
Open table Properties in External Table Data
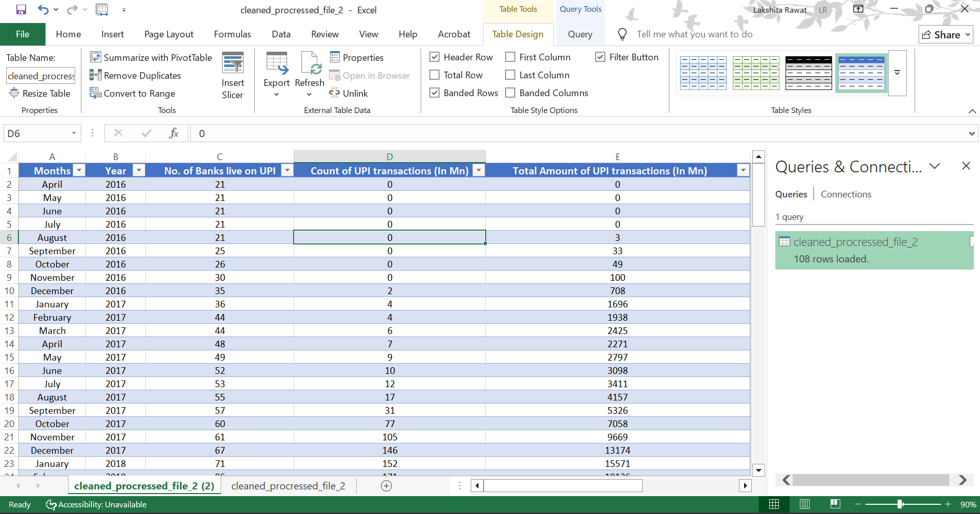(357, 57)
